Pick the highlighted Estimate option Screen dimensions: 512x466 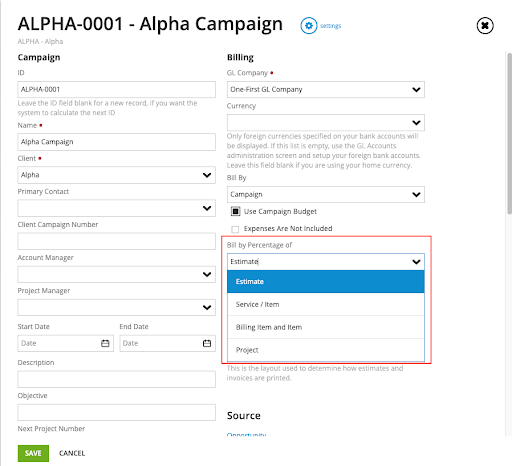pyautogui.click(x=326, y=282)
